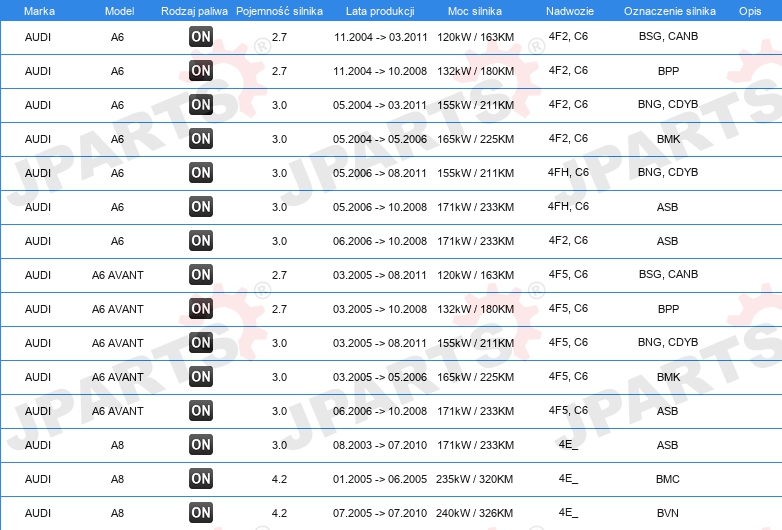Click engine code ASB in the A6 AVANT row
Screen dimensions: 782x530
click(x=667, y=411)
